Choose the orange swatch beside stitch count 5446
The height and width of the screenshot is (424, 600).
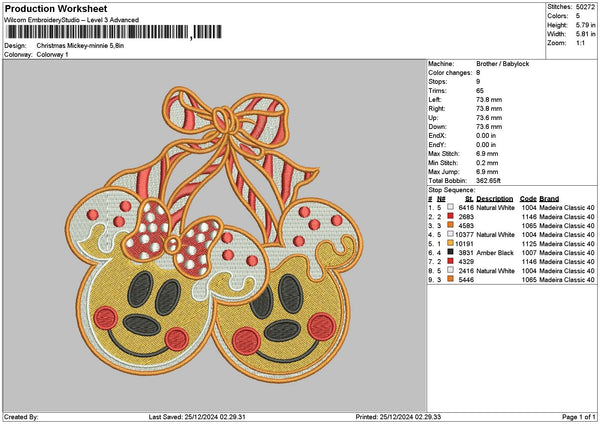[x=450, y=279]
